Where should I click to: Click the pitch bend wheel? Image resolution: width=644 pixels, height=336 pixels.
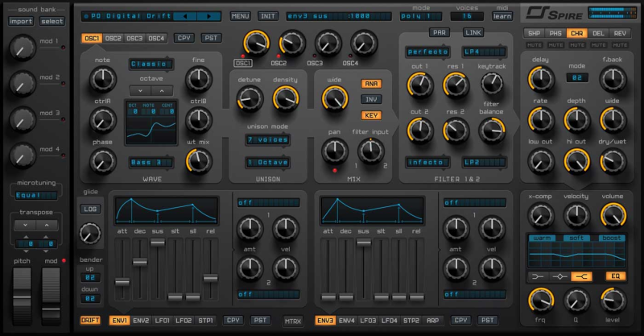pos(23,297)
